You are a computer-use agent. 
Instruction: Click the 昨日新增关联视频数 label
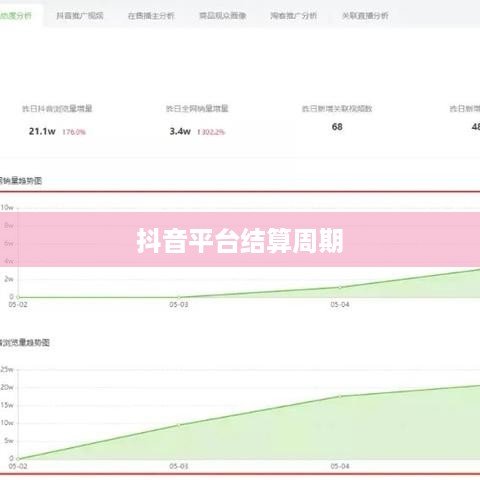(337, 108)
